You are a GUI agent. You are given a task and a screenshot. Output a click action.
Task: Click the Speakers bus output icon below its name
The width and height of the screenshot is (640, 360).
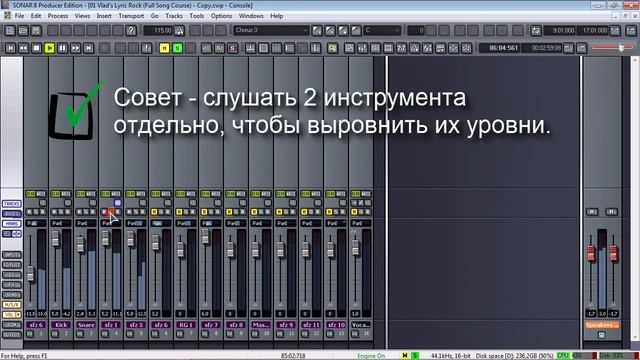tap(601, 335)
